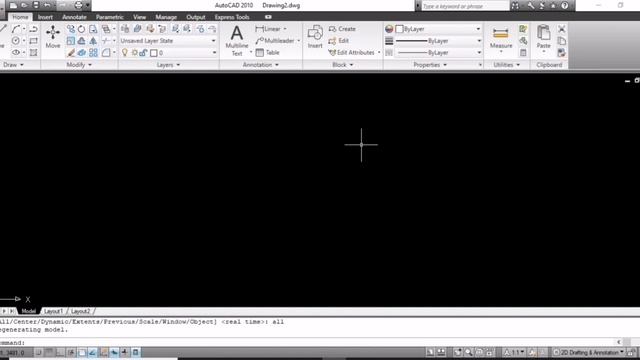
Task: Switch to the Parametric ribbon tab
Action: click(x=109, y=17)
